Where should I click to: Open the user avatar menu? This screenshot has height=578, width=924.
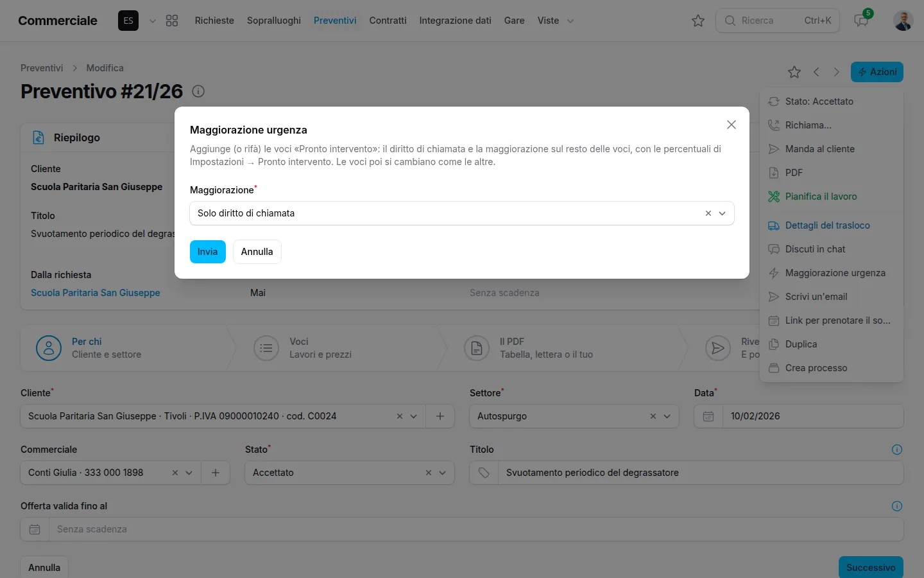pyautogui.click(x=903, y=21)
